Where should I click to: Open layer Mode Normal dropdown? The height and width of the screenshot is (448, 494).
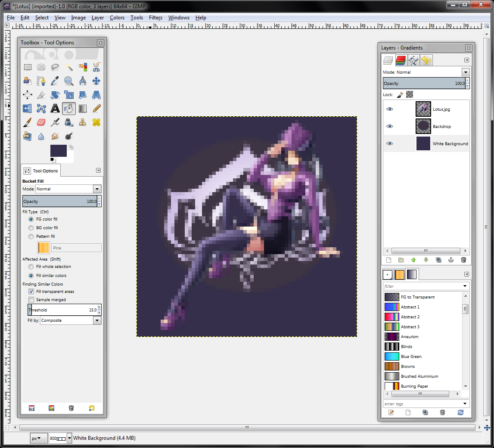click(x=466, y=72)
